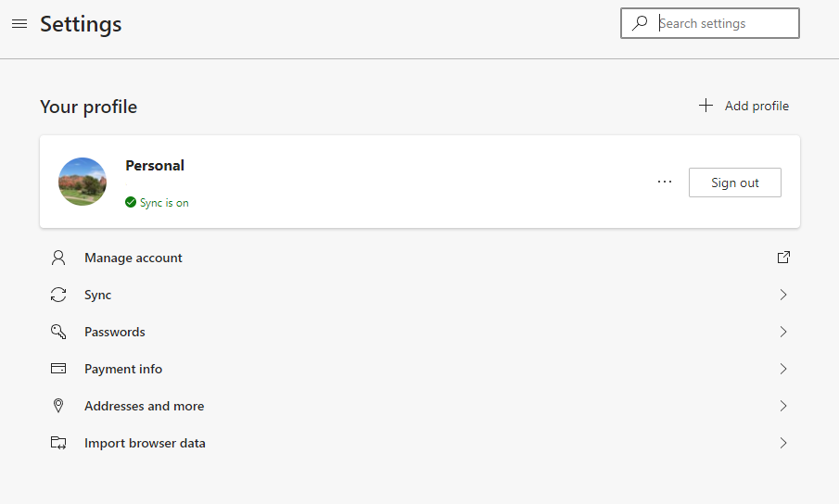The width and height of the screenshot is (839, 504).
Task: Expand the Sync settings chevron
Action: (783, 295)
